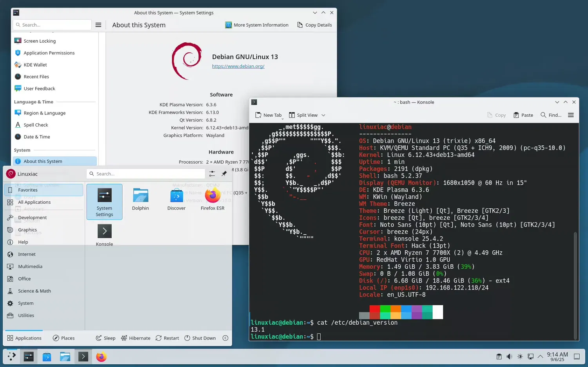
Task: Show hidden system tray icons arrow
Action: click(540, 356)
